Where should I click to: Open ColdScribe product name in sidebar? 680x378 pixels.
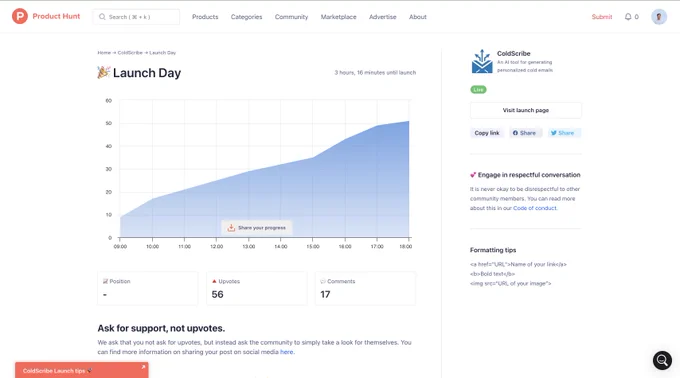[x=513, y=53]
